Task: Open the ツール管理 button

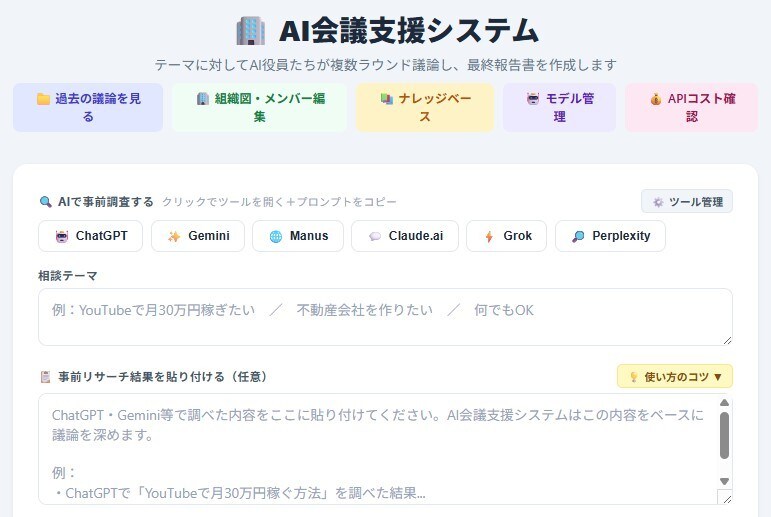Action: click(x=687, y=202)
